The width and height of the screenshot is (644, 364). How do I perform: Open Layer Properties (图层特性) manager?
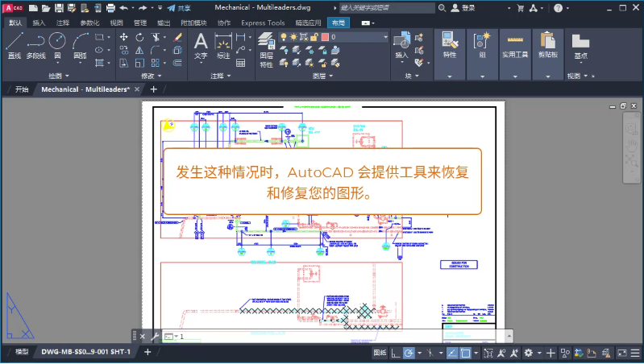tap(266, 50)
